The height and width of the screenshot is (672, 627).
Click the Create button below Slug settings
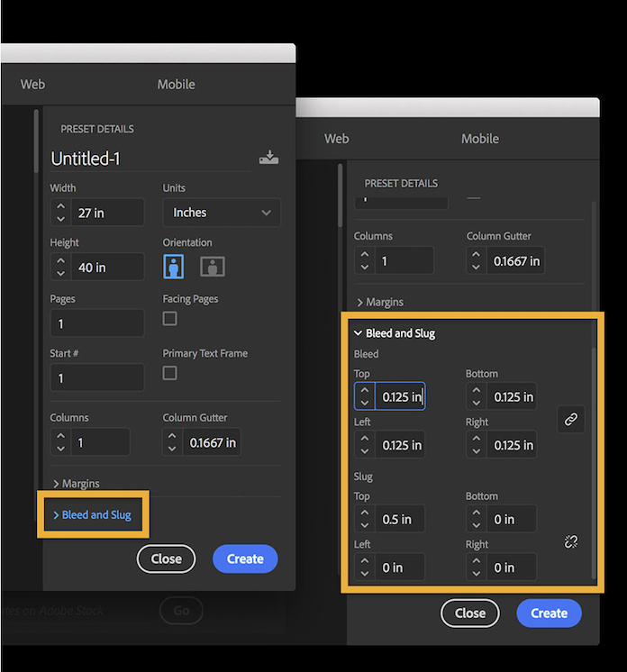point(549,613)
